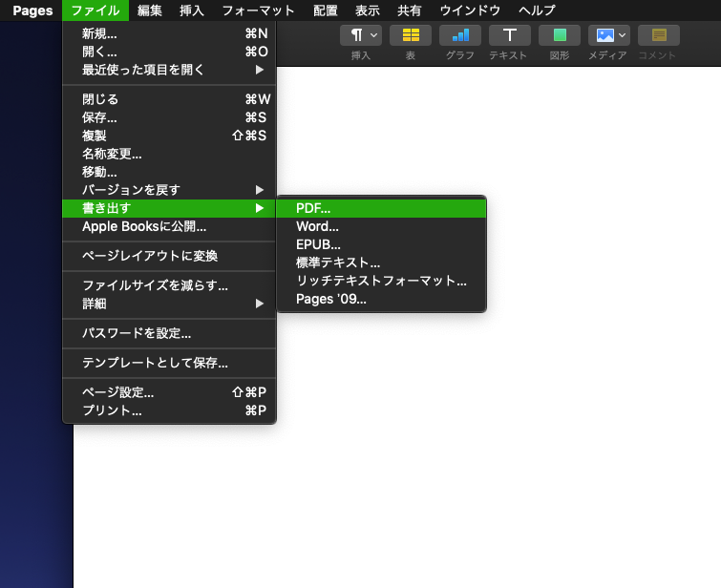Export as PDF... from submenu
Screen dimensions: 721x588
tap(381, 208)
